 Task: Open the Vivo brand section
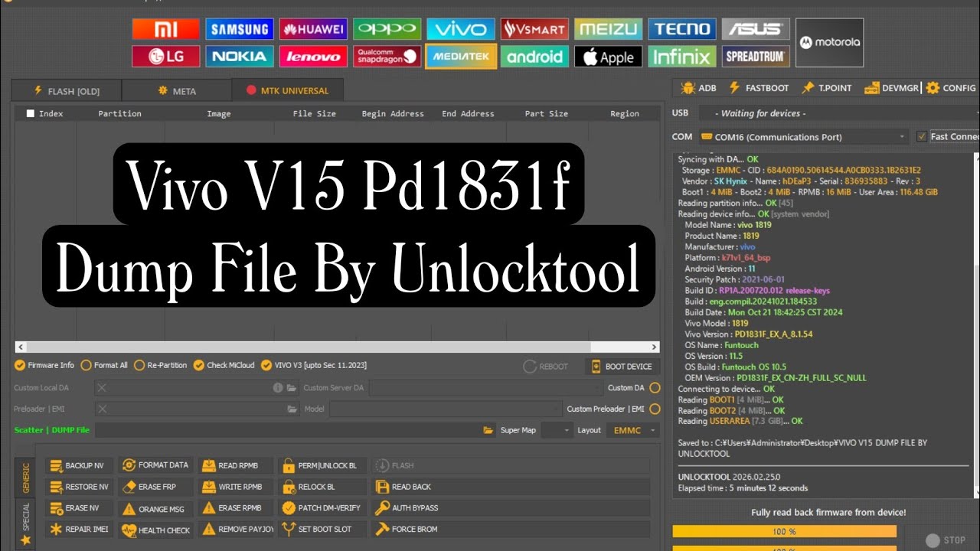461,29
